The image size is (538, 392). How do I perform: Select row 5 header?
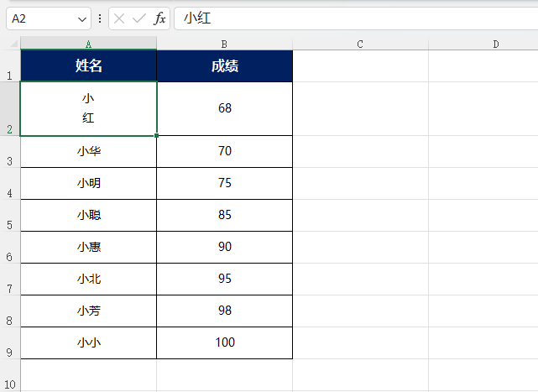tap(10, 216)
